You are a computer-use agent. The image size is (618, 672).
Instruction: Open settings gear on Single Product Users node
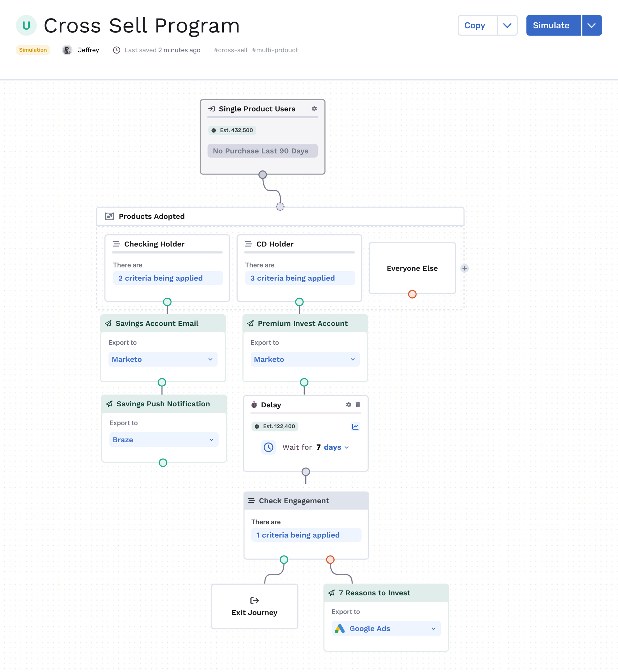coord(314,109)
